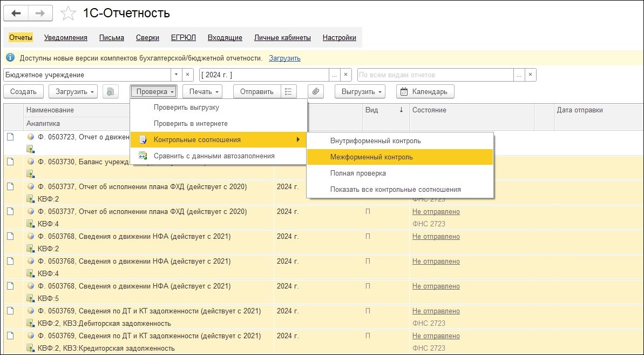Expand the Бюджетное учреждение organization dropdown

(x=176, y=75)
